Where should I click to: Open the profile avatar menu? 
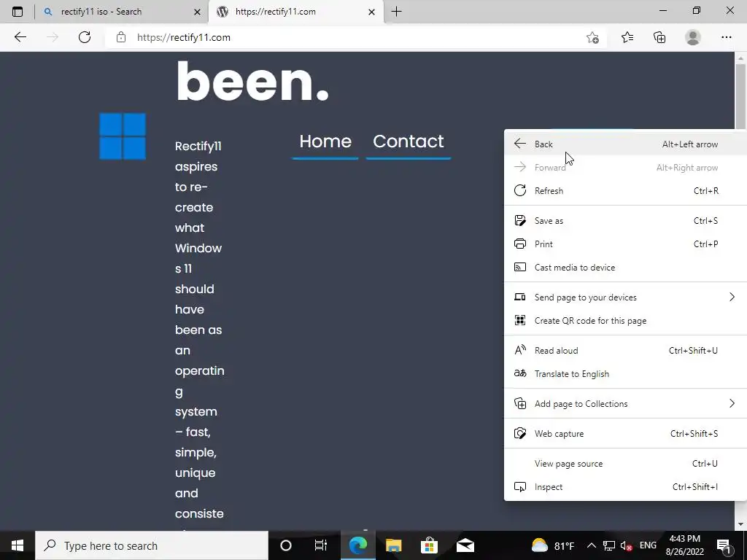[x=693, y=37]
